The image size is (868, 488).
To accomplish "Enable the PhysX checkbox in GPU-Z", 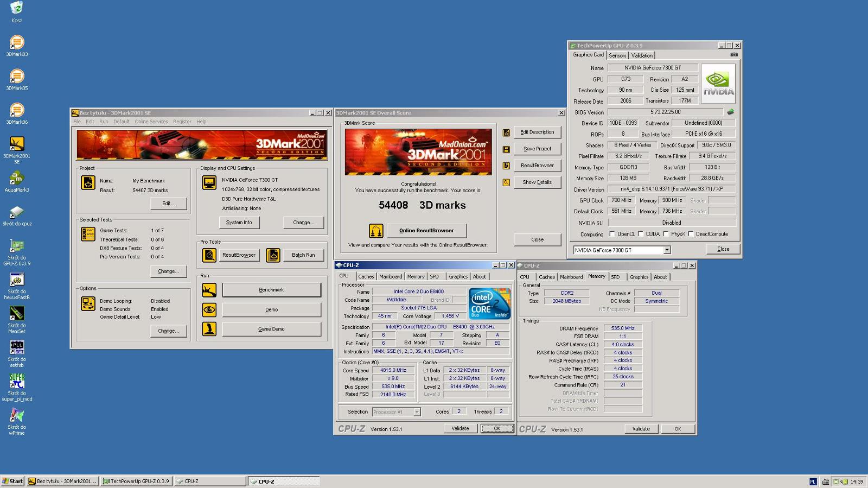I will point(666,234).
